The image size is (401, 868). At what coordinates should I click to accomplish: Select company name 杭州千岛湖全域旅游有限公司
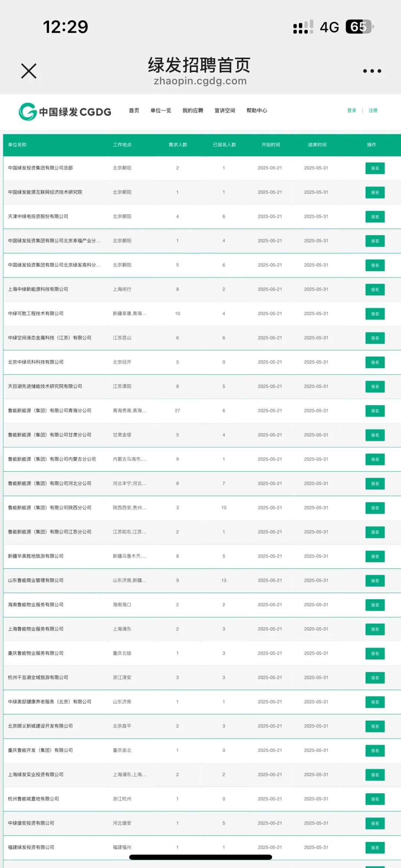click(x=38, y=677)
